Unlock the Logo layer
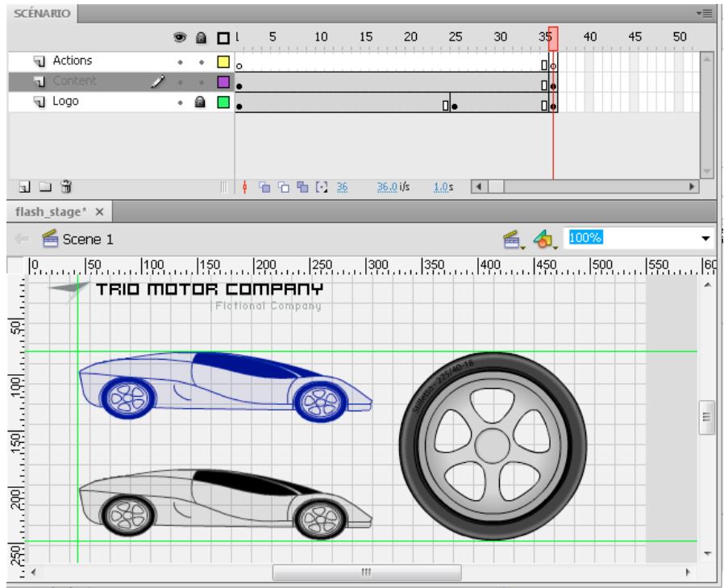Image resolution: width=724 pixels, height=588 pixels. click(x=202, y=102)
